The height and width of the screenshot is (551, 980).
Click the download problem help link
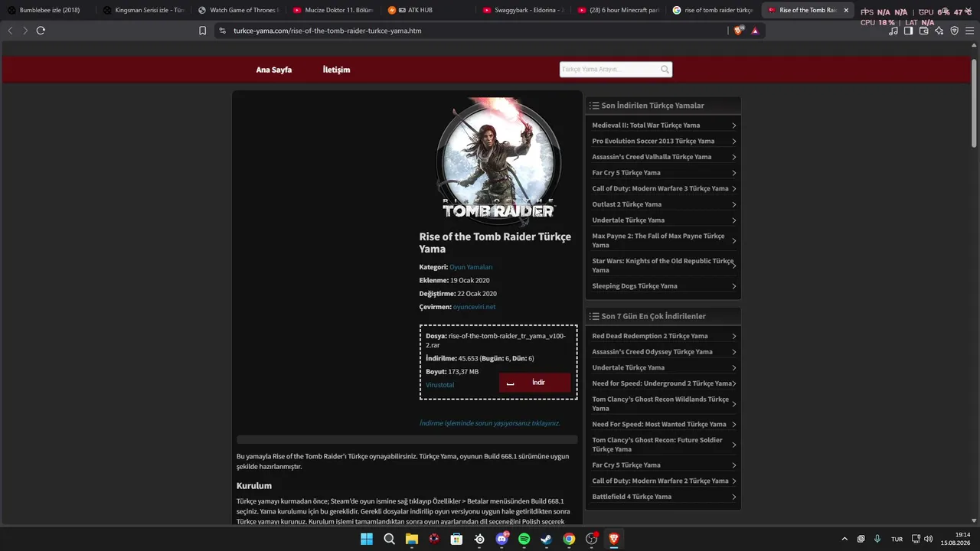pyautogui.click(x=489, y=423)
